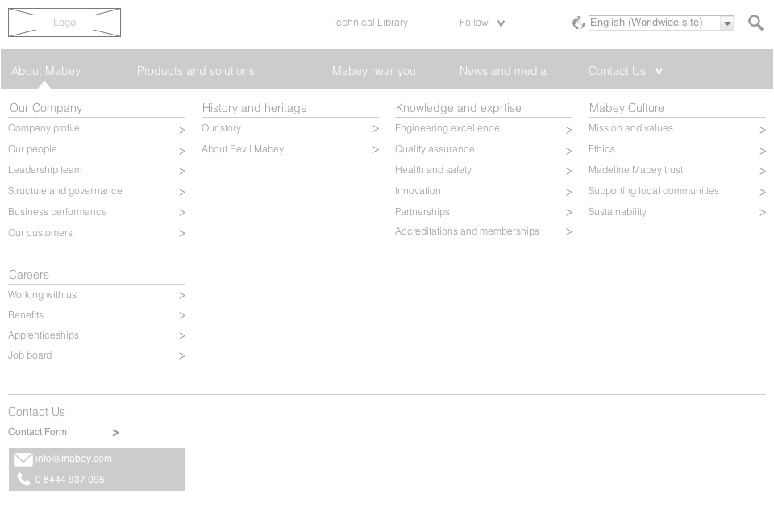Open Working with us link
Screen dimensions: 774x532
(42, 295)
